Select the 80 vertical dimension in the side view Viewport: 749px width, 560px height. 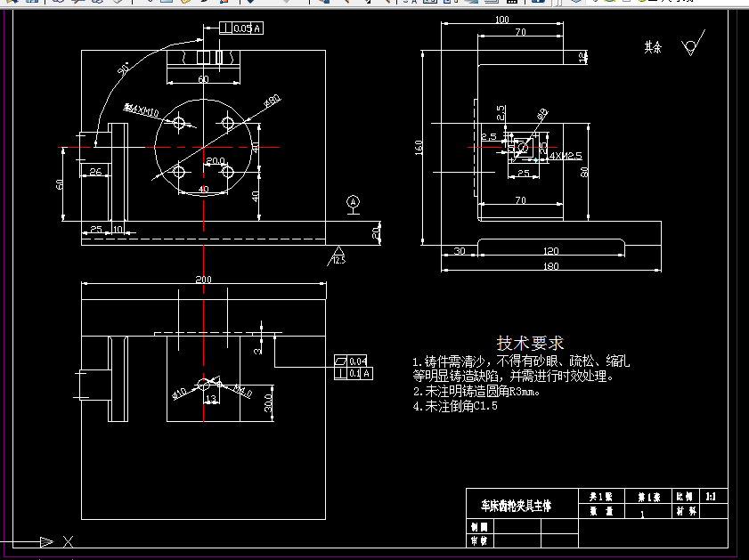tap(584, 172)
